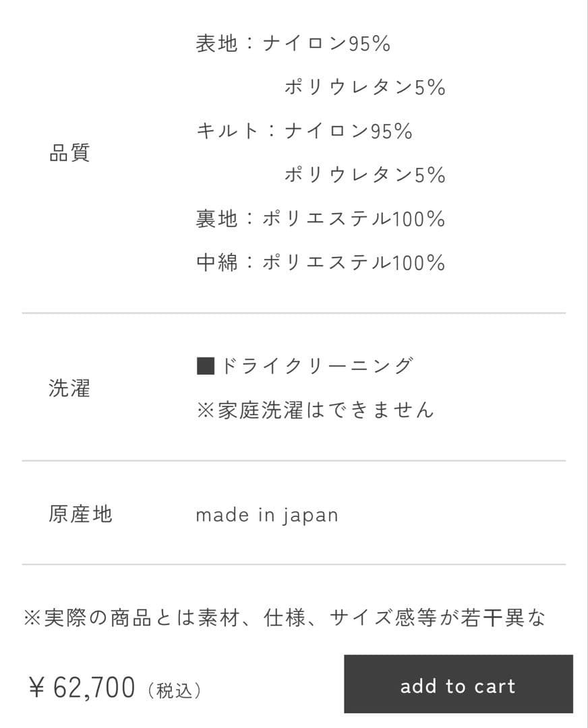Click the made in japan text
Viewport: 588px width, 728px height.
(267, 514)
